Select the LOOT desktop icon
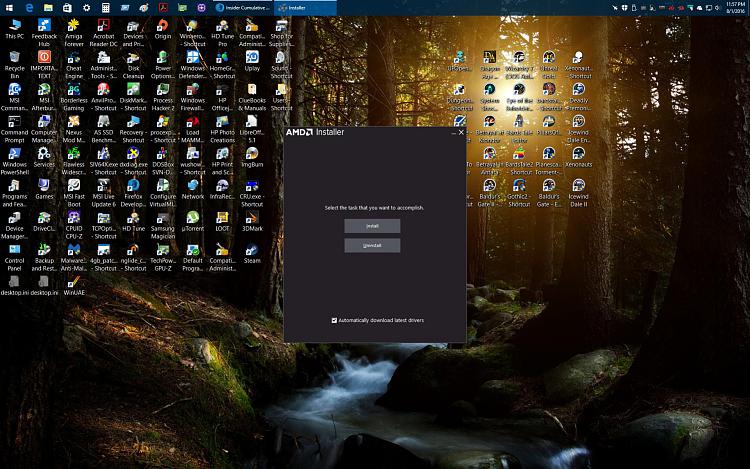750x469 pixels. pos(222,221)
